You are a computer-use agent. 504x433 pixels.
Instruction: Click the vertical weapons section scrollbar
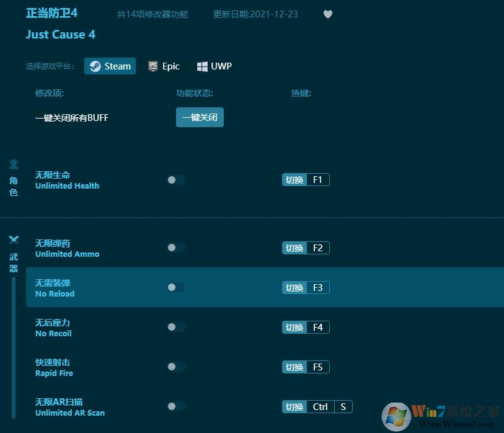coord(14,347)
